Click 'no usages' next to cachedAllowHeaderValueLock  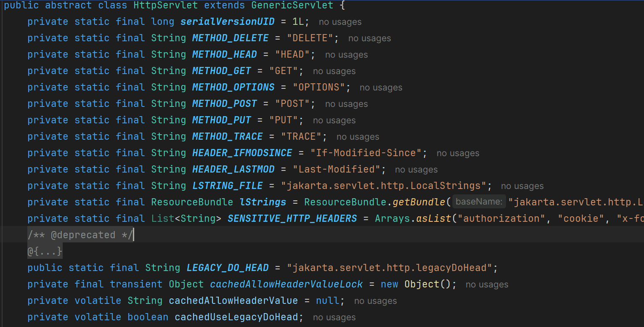(x=487, y=284)
